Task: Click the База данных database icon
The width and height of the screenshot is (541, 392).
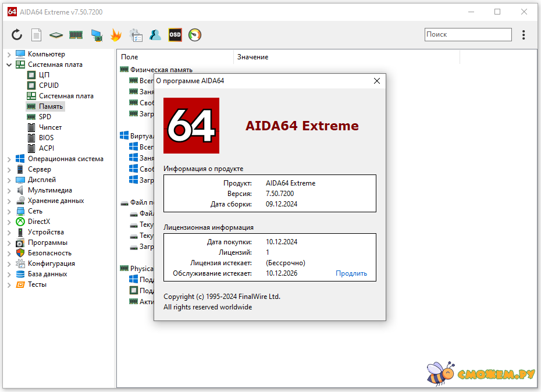Action: (20, 274)
